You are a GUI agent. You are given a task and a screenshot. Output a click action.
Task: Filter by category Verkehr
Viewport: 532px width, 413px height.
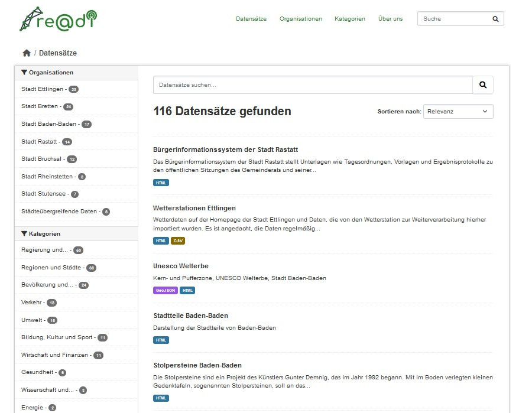point(32,303)
